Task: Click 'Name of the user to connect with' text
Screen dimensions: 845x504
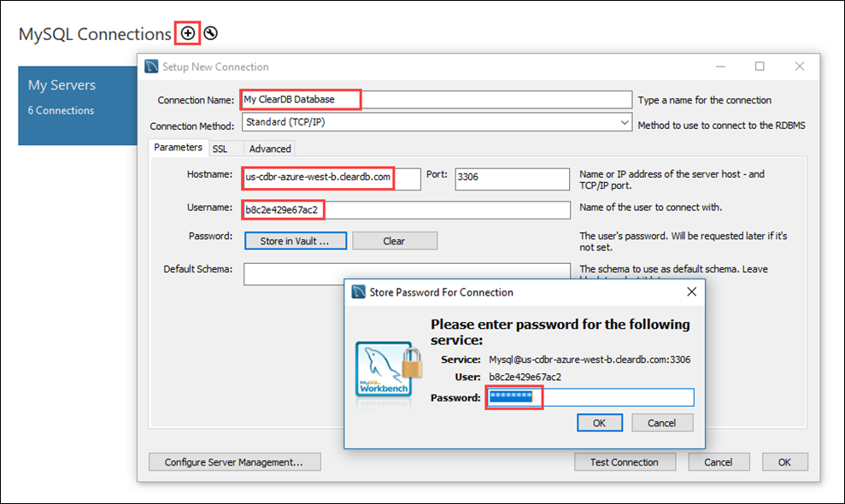Action: [650, 208]
